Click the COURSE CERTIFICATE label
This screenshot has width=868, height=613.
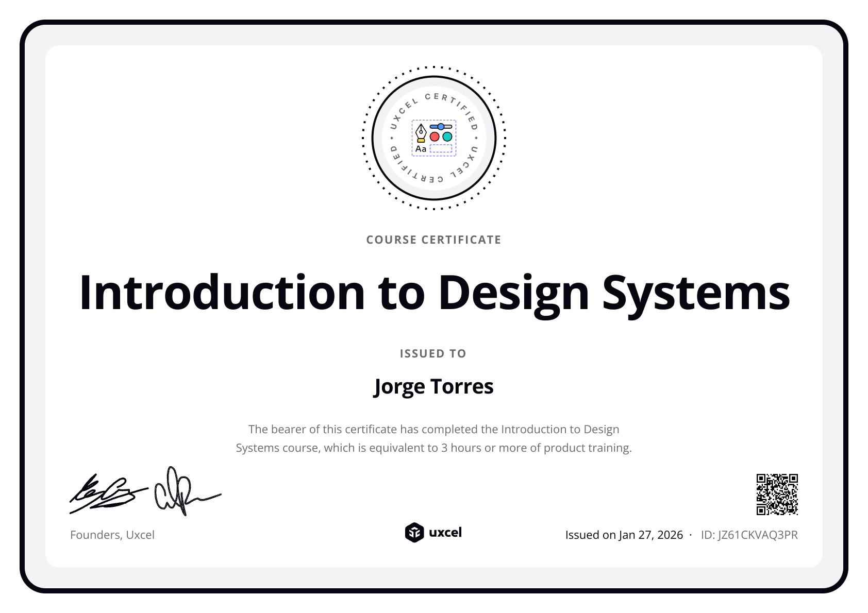[x=433, y=239]
